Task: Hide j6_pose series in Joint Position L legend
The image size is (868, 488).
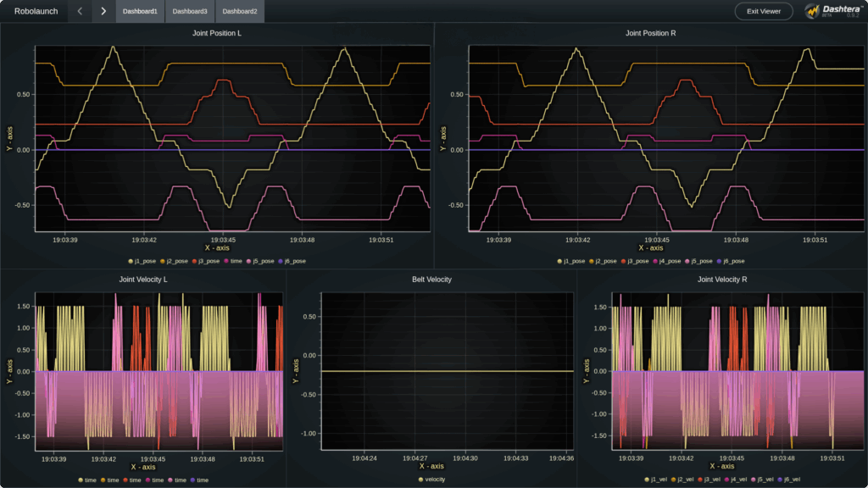Action: tap(290, 261)
